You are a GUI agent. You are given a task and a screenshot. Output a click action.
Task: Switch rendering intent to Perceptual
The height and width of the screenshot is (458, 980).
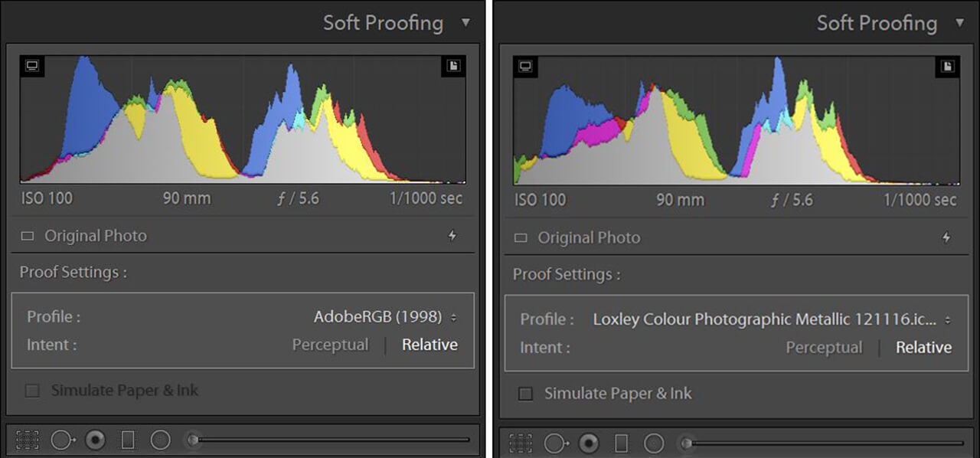coord(330,345)
